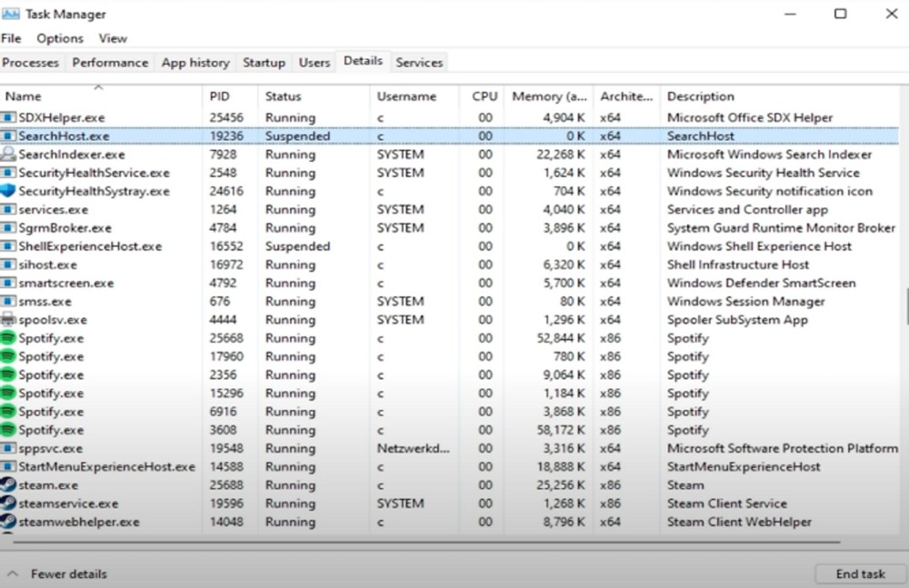Click 'Steam Client WebHelper' description

739,522
